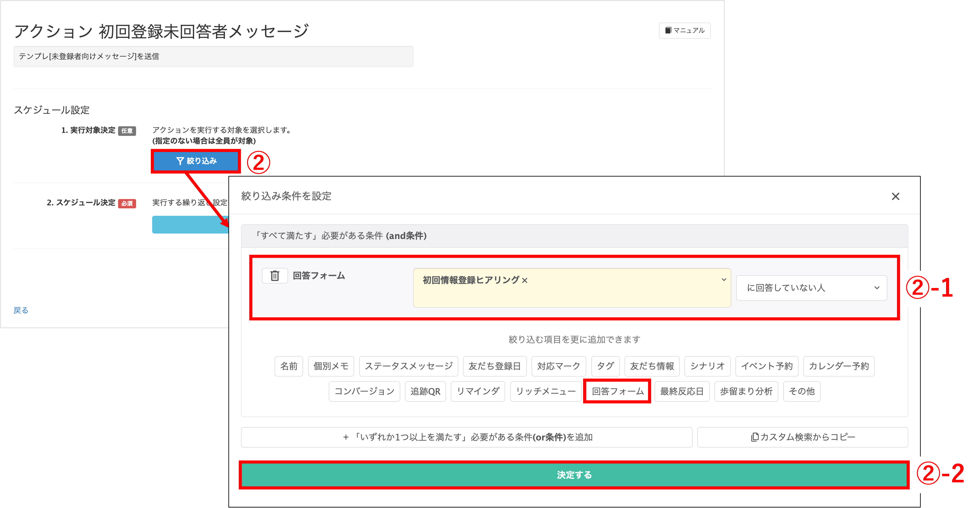The image size is (980, 508).
Task: Add the リッチメニュー filter item
Action: pos(545,391)
